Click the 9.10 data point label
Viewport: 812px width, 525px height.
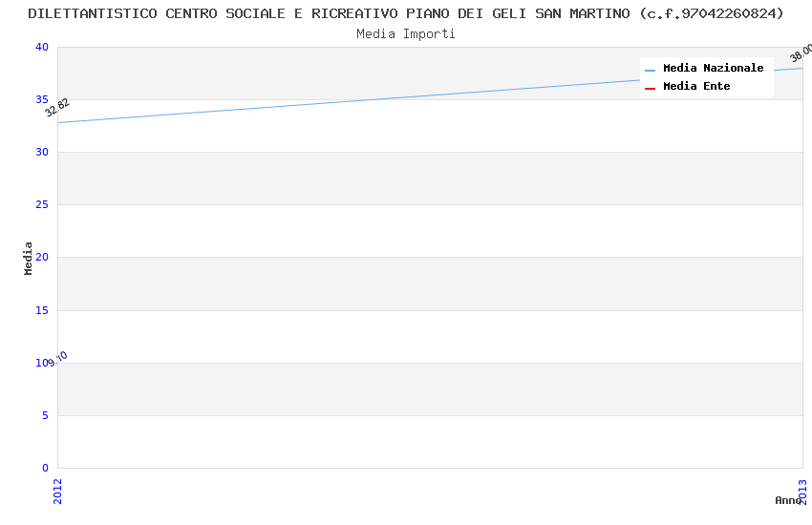coord(58,358)
